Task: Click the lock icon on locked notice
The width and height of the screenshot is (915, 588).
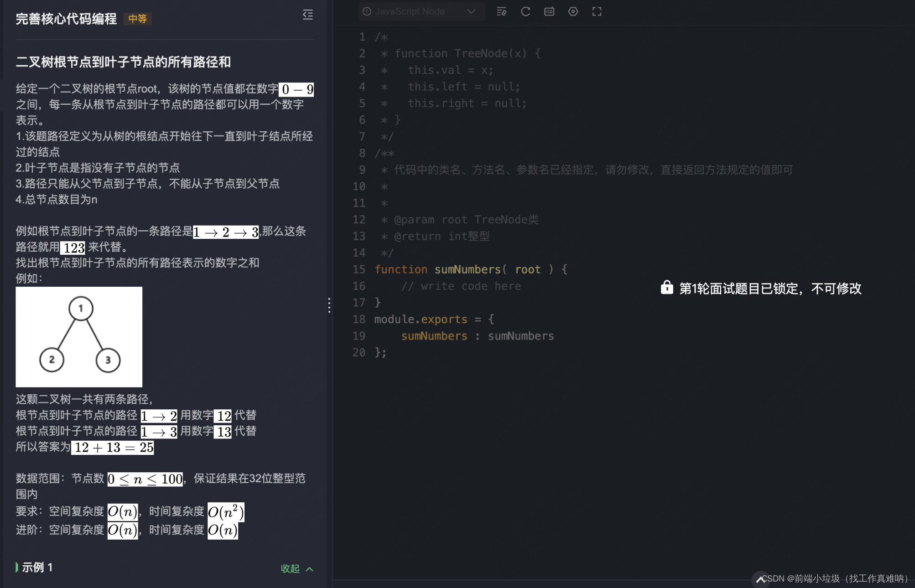Action: pyautogui.click(x=666, y=288)
